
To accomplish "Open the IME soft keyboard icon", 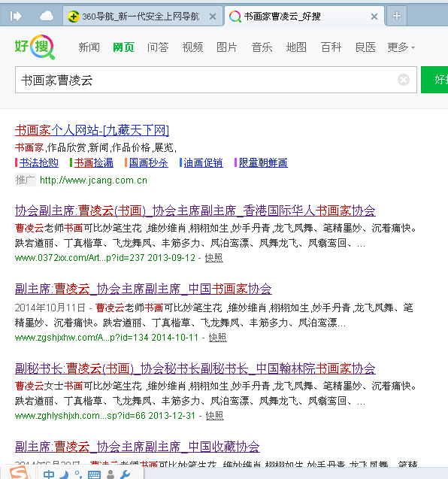I will pyautogui.click(x=94, y=474).
